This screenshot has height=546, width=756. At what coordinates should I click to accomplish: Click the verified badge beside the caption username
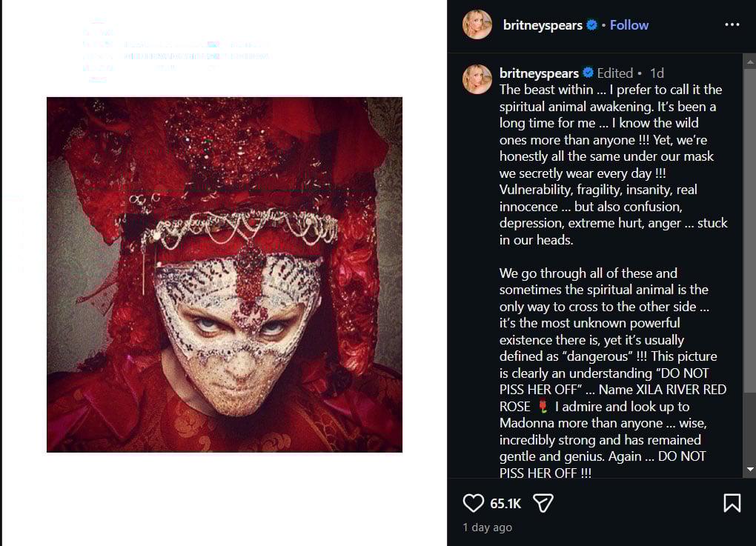tap(588, 73)
